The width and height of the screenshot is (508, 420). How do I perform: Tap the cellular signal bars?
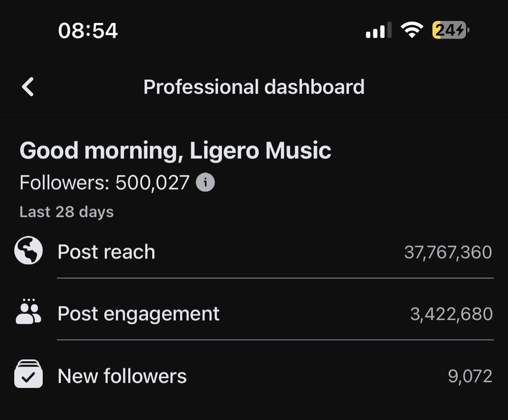point(378,30)
